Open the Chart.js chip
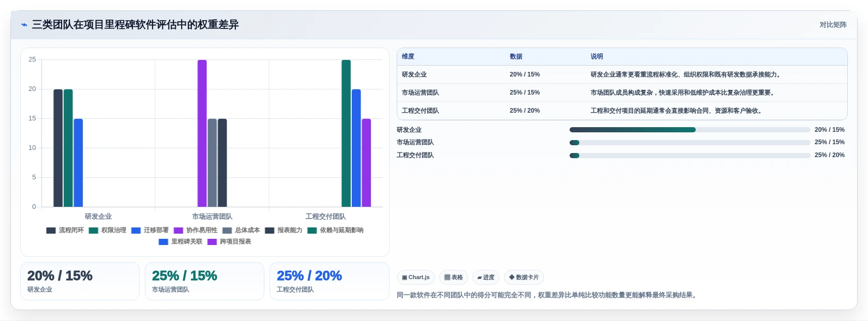868x321 pixels. click(416, 278)
